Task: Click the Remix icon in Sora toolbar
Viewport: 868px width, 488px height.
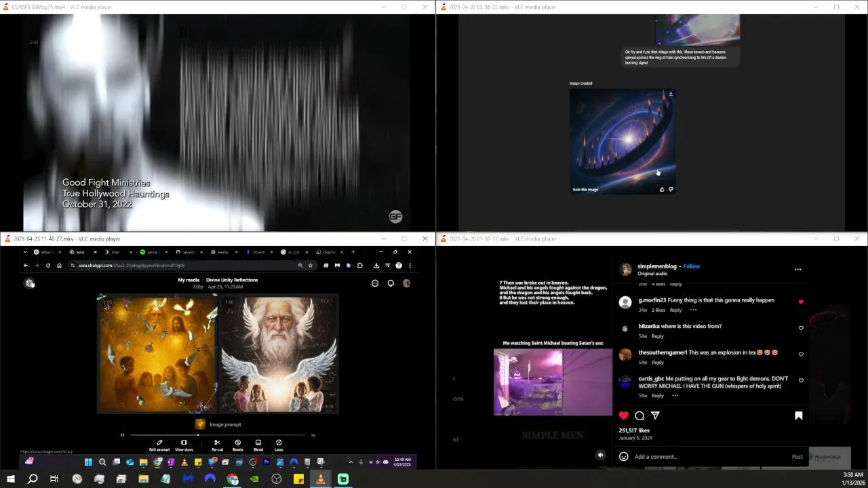Action: (x=237, y=443)
